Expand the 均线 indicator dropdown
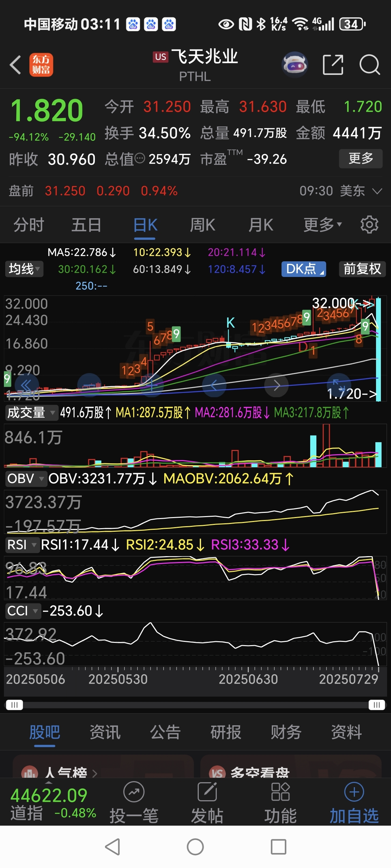The width and height of the screenshot is (391, 868). click(24, 269)
